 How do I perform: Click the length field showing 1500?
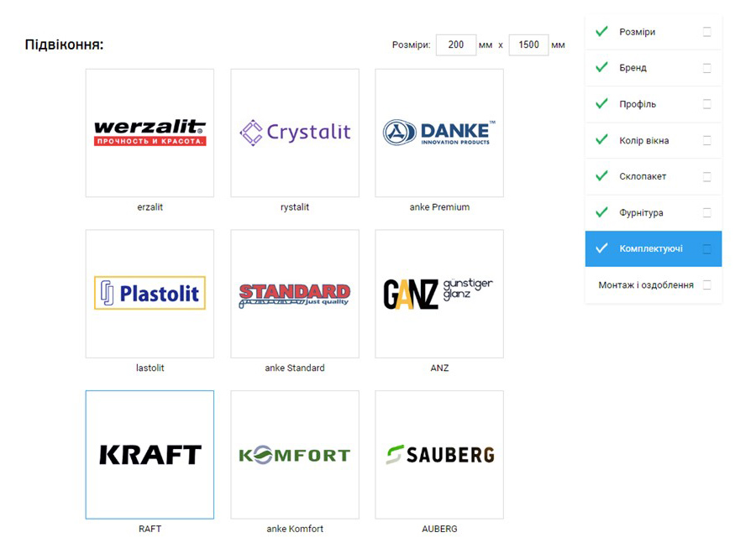[x=528, y=44]
